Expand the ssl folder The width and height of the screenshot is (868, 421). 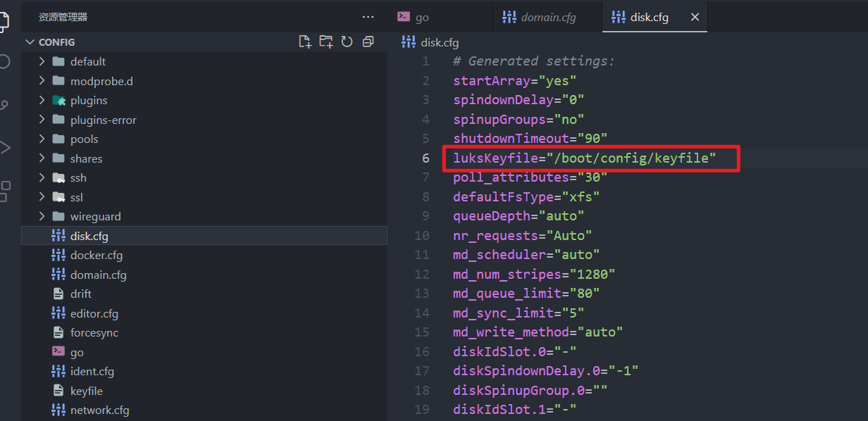pos(42,197)
